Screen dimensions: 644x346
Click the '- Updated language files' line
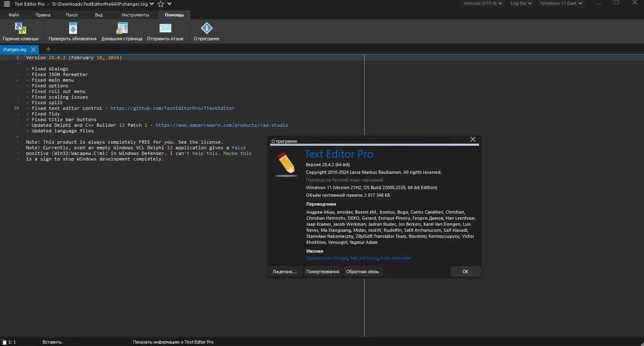tap(60, 131)
